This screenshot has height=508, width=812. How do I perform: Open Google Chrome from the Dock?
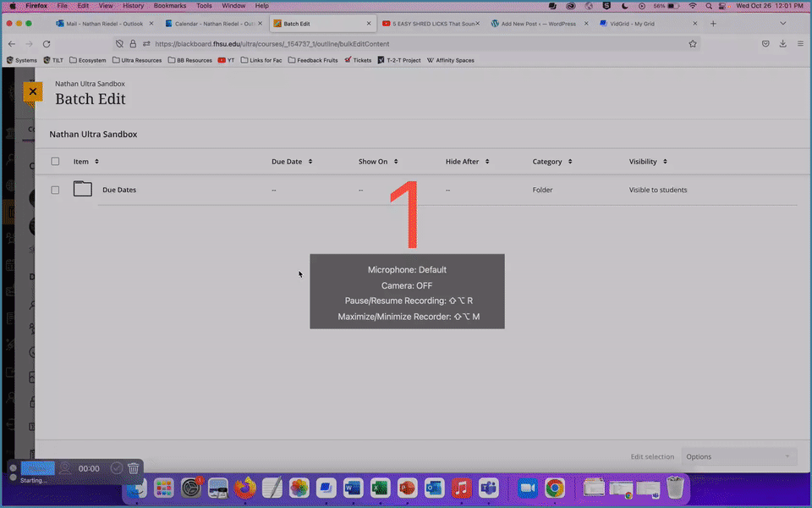click(x=555, y=488)
